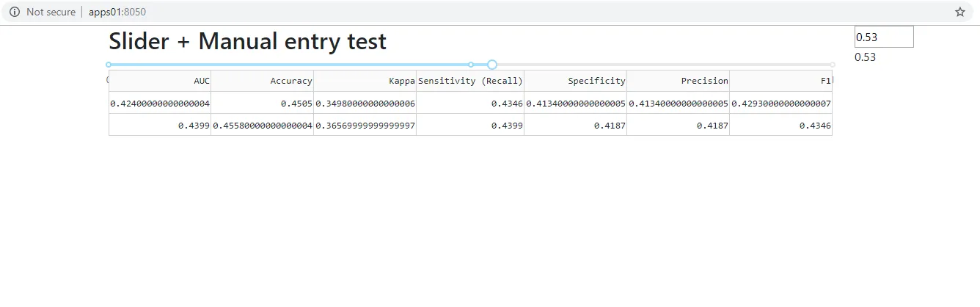Click the site information icon
This screenshot has width=980, height=307.
click(x=15, y=12)
